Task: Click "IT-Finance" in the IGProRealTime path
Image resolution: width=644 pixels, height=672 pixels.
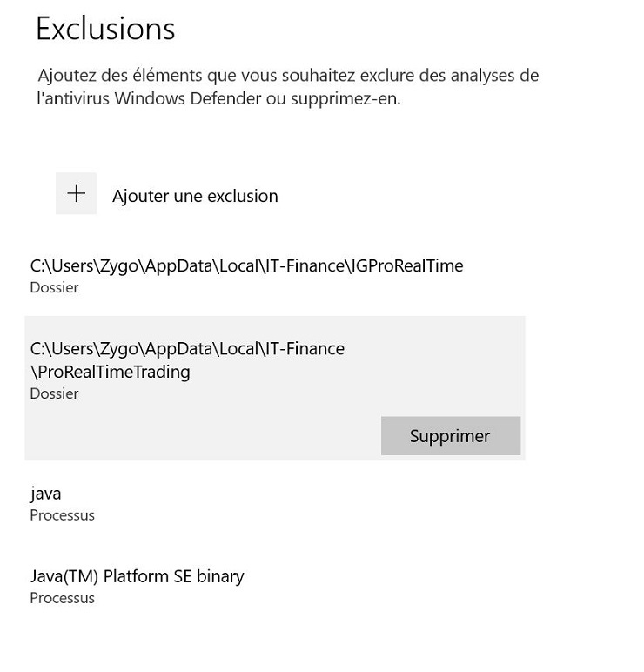Action: coord(305,265)
